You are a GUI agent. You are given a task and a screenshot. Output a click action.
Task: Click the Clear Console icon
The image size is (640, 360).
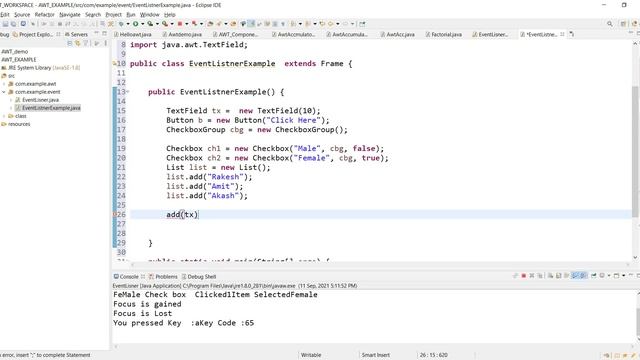click(550, 276)
